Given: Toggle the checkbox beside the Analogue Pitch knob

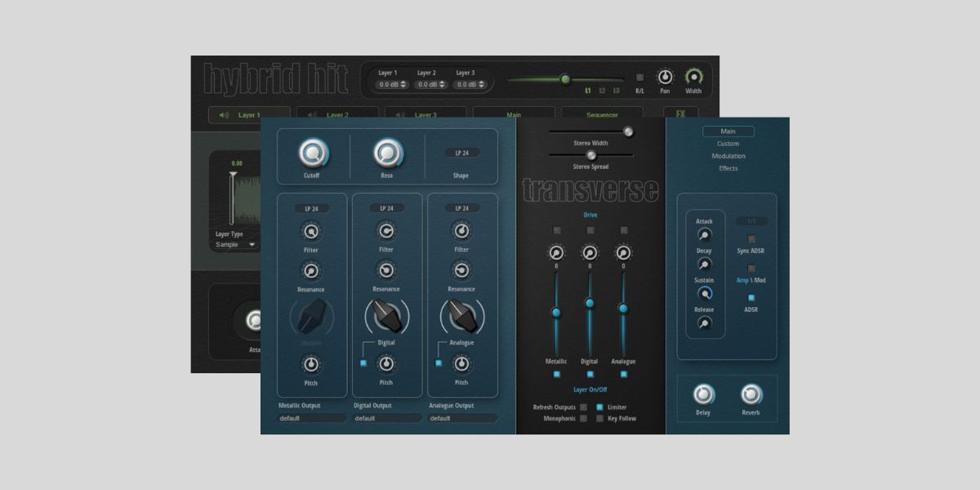Looking at the screenshot, I should point(439,363).
